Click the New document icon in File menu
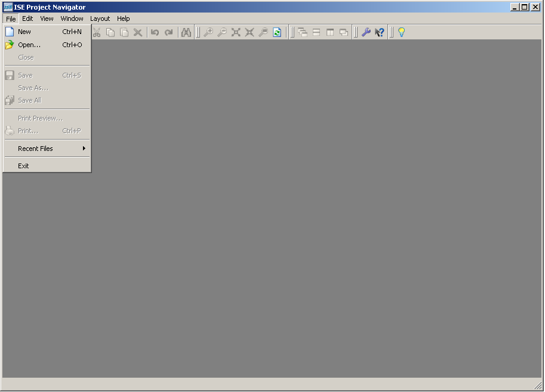Image resolution: width=545 pixels, height=392 pixels. (10, 32)
